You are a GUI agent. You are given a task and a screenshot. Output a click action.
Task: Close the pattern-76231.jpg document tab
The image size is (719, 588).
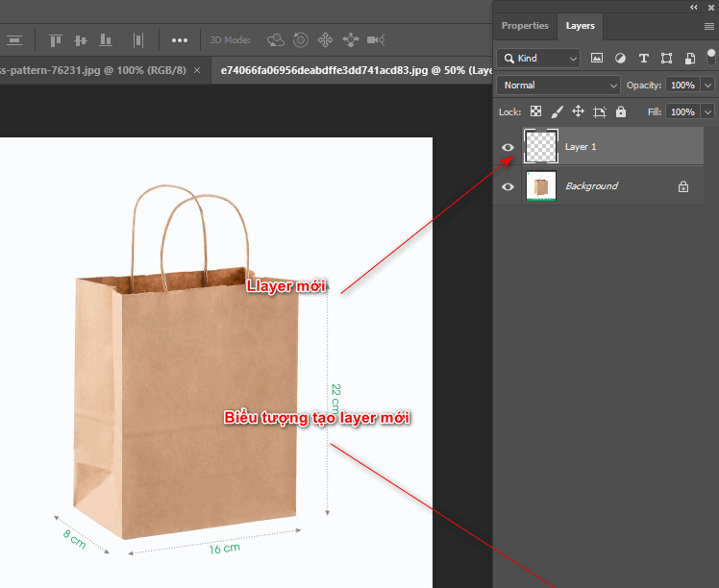[x=197, y=70]
